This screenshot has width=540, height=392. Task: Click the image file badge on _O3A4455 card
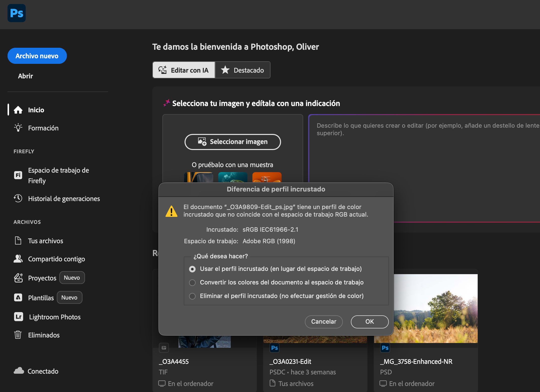[164, 348]
